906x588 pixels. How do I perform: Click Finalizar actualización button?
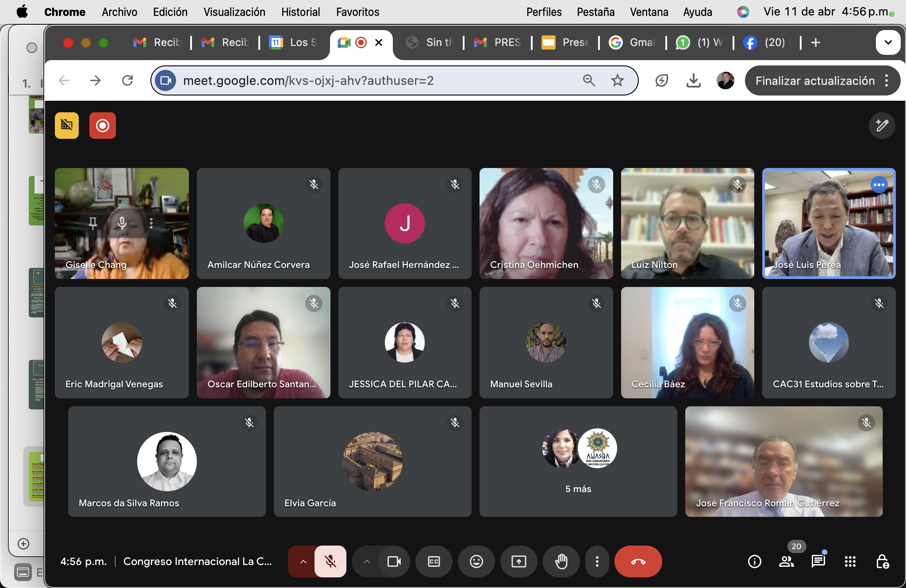click(815, 80)
